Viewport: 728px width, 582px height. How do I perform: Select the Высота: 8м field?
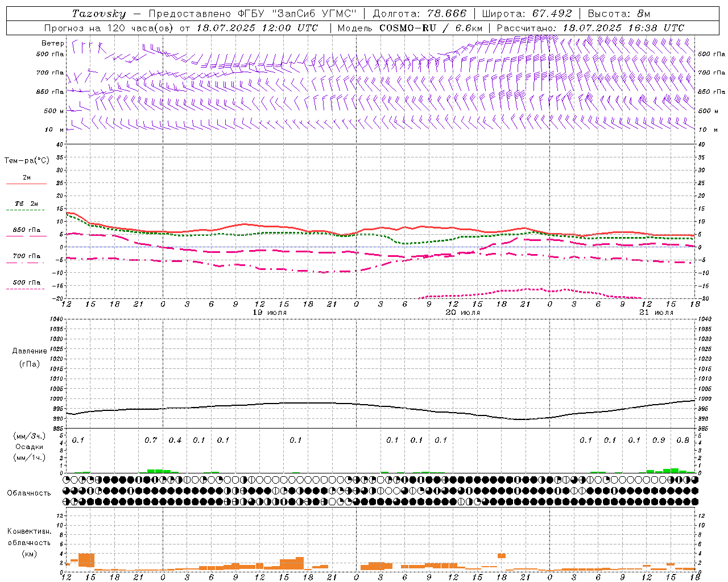(x=619, y=14)
